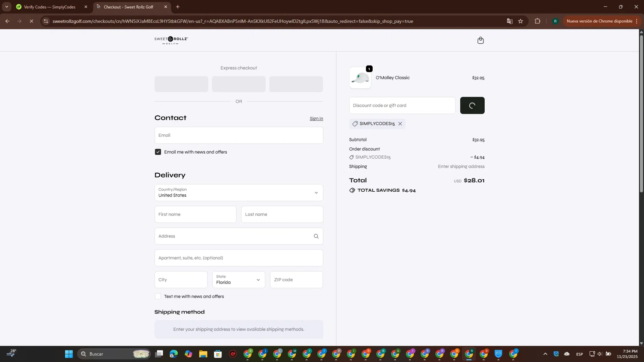644x362 pixels.
Task: Remove the SIMPLYCODES15 discount code tag
Action: pyautogui.click(x=400, y=124)
